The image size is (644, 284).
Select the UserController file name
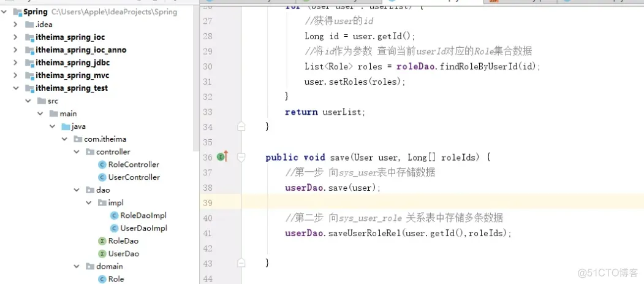(x=134, y=177)
